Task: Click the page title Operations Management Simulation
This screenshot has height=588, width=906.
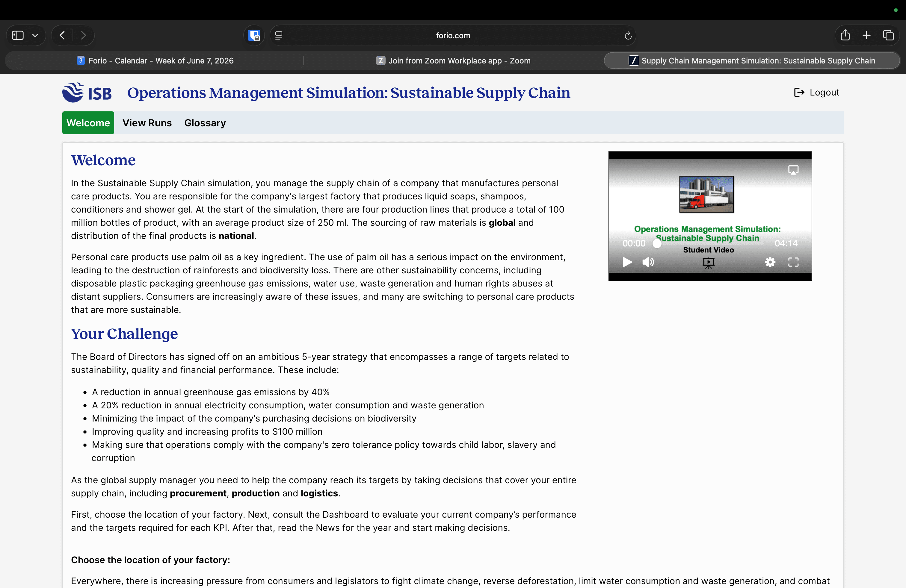Action: tap(349, 93)
